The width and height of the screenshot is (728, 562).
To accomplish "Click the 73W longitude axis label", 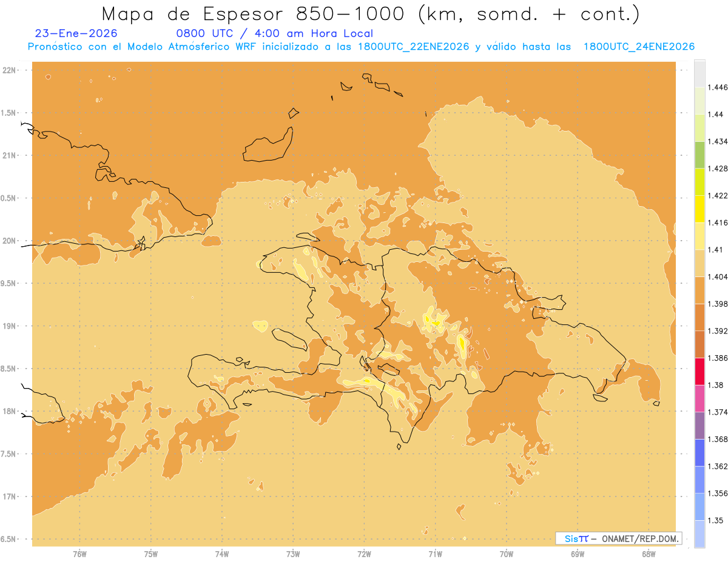I will 293,554.
